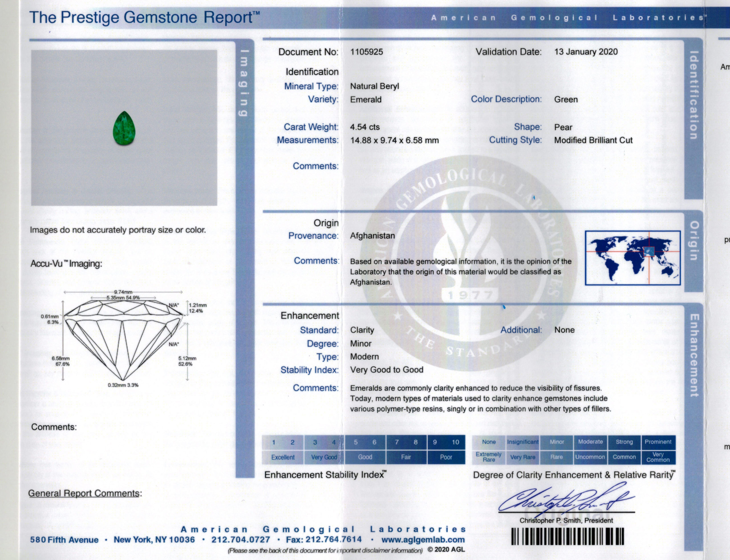This screenshot has height=560, width=730.
Task: Click the 'Green' color description value
Action: pos(566,99)
